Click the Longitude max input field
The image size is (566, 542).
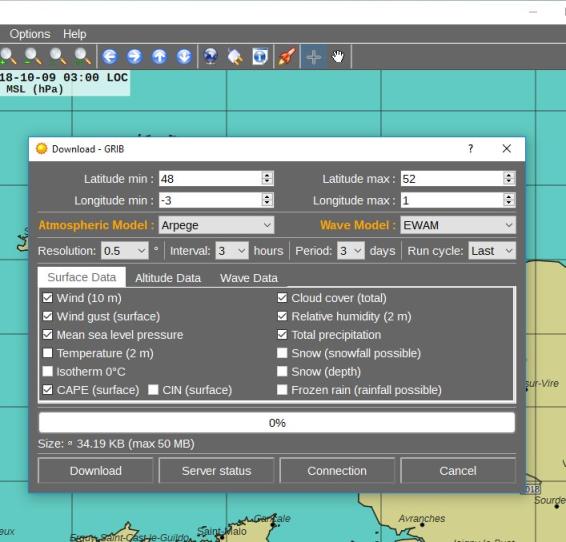point(452,200)
